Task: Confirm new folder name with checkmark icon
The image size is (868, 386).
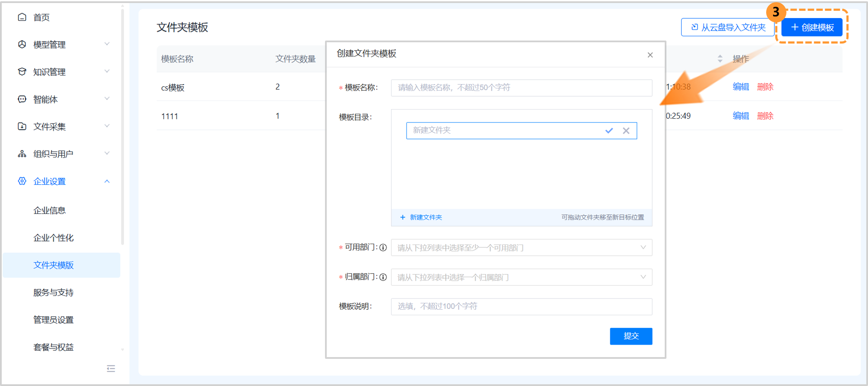Action: point(609,131)
